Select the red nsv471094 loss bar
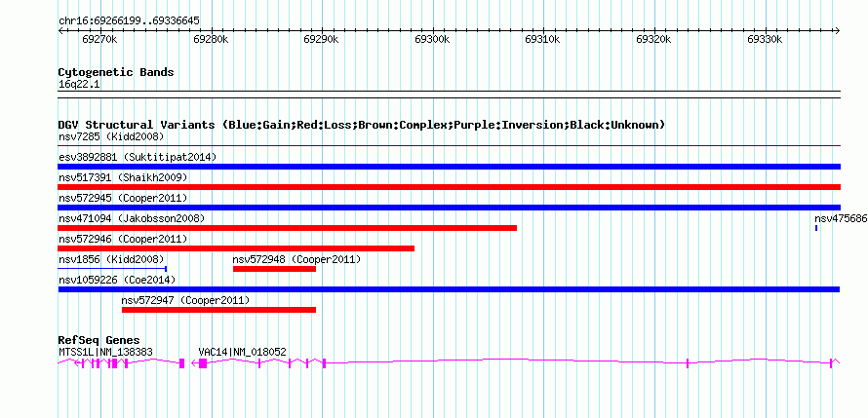The height and width of the screenshot is (418, 868). pyautogui.click(x=288, y=228)
